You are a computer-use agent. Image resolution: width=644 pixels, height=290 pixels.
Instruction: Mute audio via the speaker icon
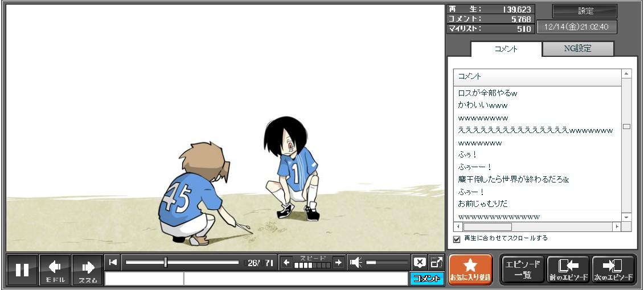pos(356,262)
